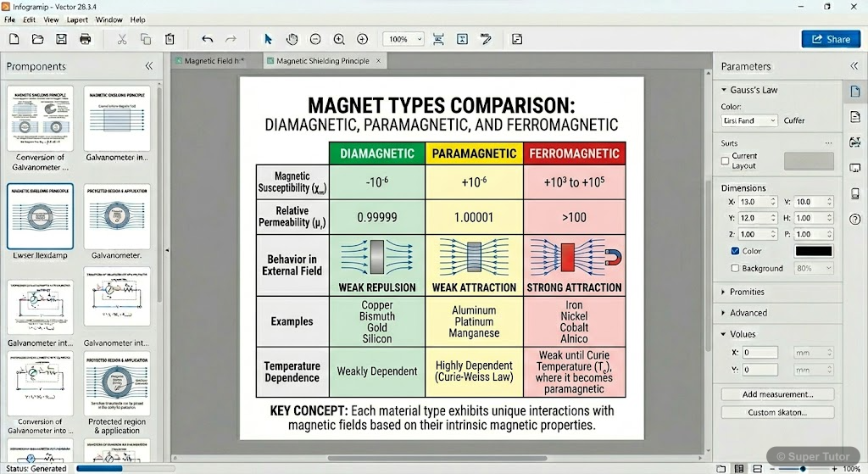Screen dimensions: 868x474
Task: Select the Protected region & application thumbnail
Action: tap(117, 384)
